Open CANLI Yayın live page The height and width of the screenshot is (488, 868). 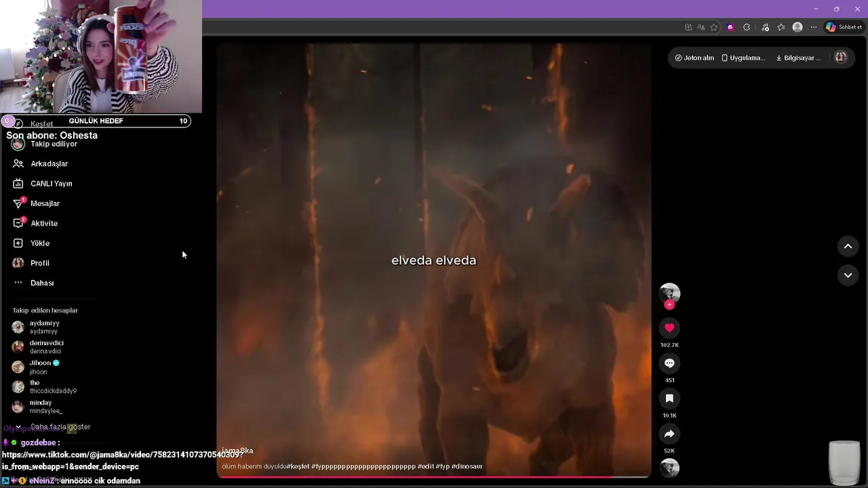[x=51, y=184]
